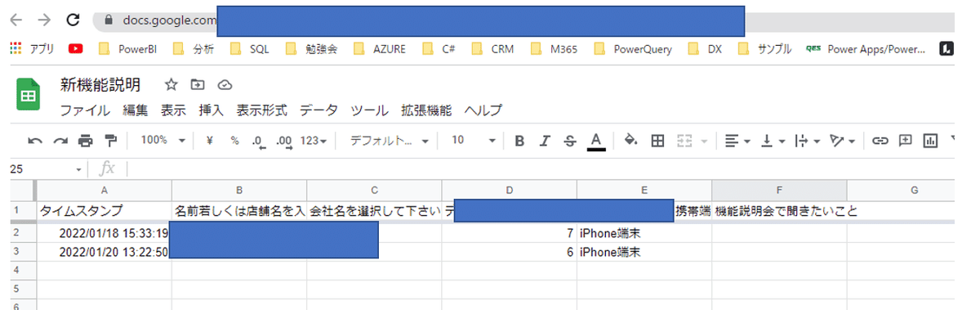The height and width of the screenshot is (310, 980).
Task: Select column F header
Action: [779, 190]
